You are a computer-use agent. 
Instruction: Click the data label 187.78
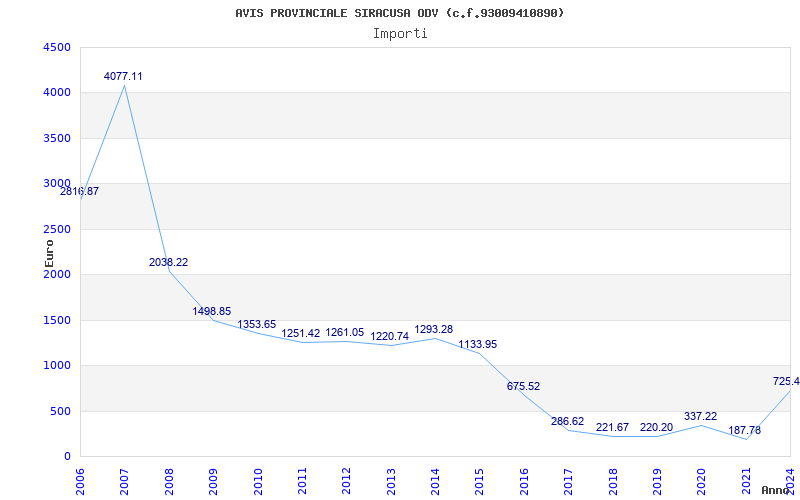pyautogui.click(x=744, y=431)
